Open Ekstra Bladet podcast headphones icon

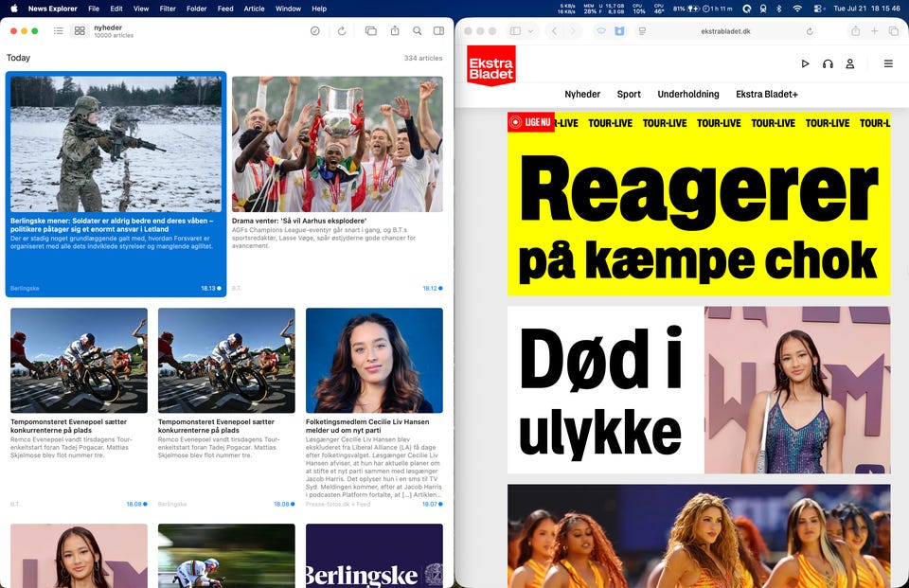tap(828, 63)
